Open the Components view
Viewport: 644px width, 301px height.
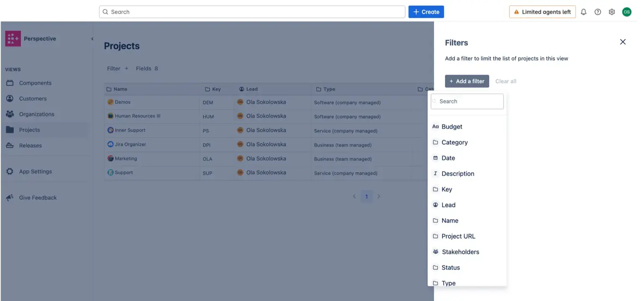click(x=35, y=83)
